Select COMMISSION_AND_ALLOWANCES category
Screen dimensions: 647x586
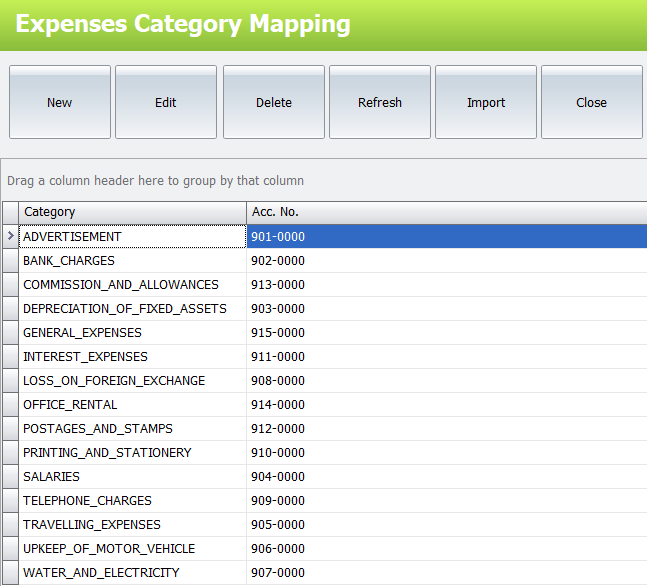point(132,284)
